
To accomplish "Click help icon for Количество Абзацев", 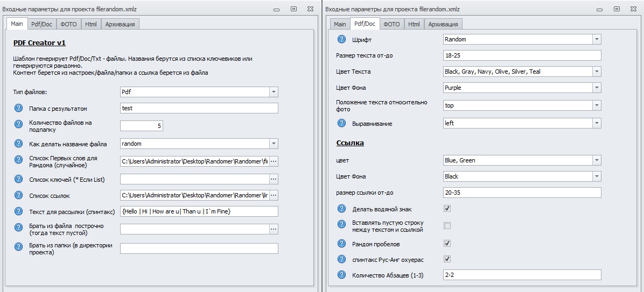I will tap(341, 275).
